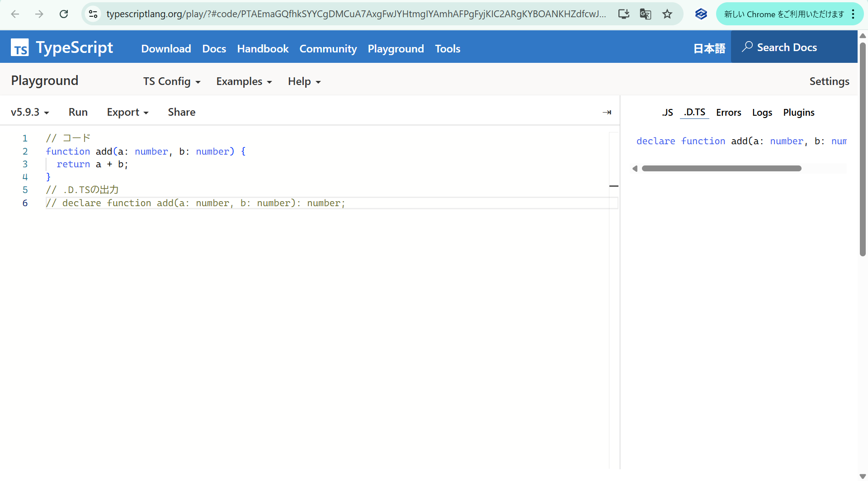Open the site information icon
The height and width of the screenshot is (481, 868).
(x=93, y=14)
